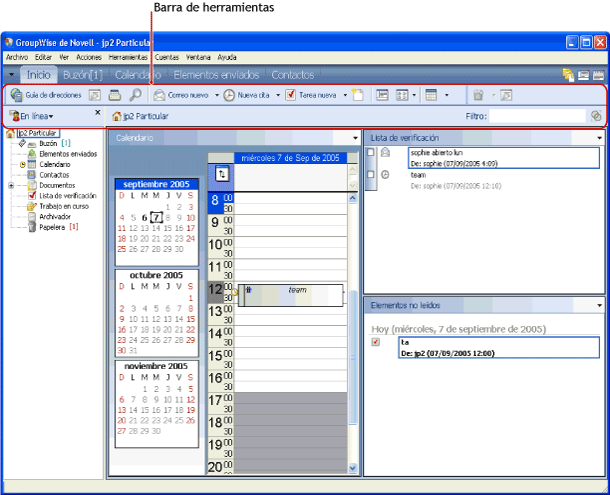Open the Calendario panel dropdown arrow
Viewport: 610px width, 495px height.
(355, 138)
